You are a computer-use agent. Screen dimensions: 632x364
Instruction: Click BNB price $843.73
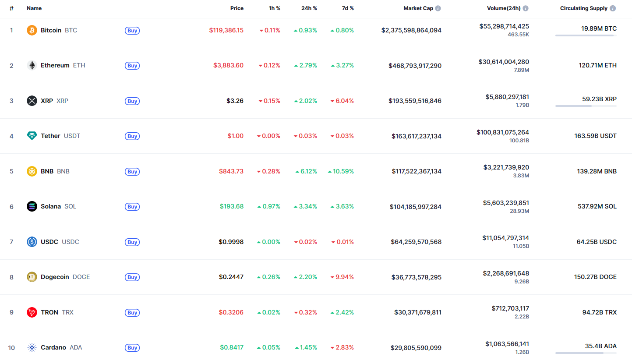pyautogui.click(x=231, y=171)
